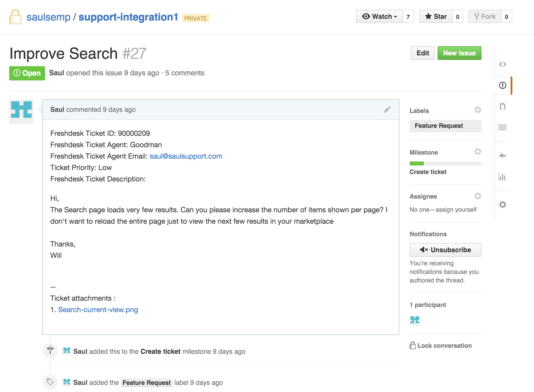The image size is (534, 392).
Task: Edit Saul's comment with pencil icon
Action: pyautogui.click(x=387, y=110)
